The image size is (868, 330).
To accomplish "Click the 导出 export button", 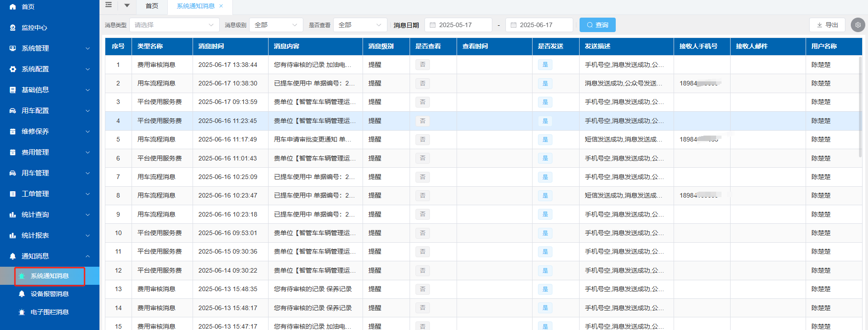I will 827,25.
